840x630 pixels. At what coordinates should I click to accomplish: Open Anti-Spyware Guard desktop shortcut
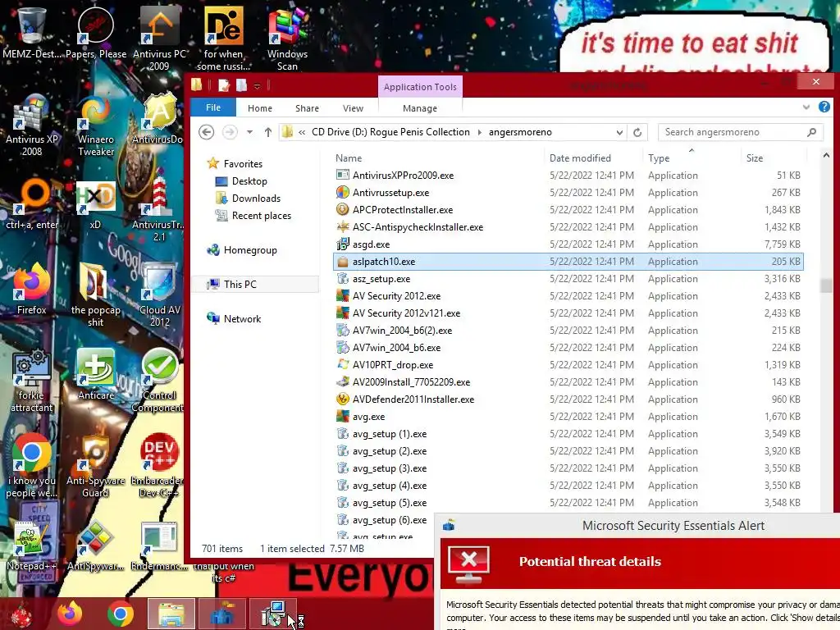(95, 465)
